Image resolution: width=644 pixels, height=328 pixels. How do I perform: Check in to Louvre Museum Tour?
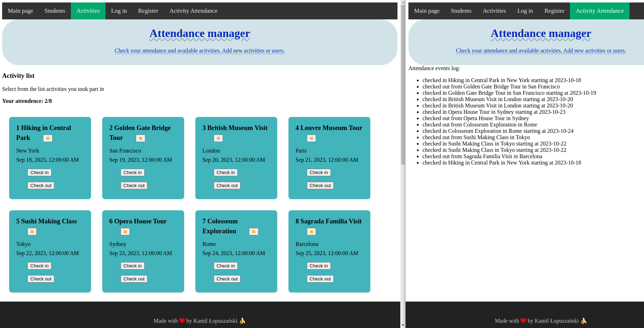[x=319, y=173]
